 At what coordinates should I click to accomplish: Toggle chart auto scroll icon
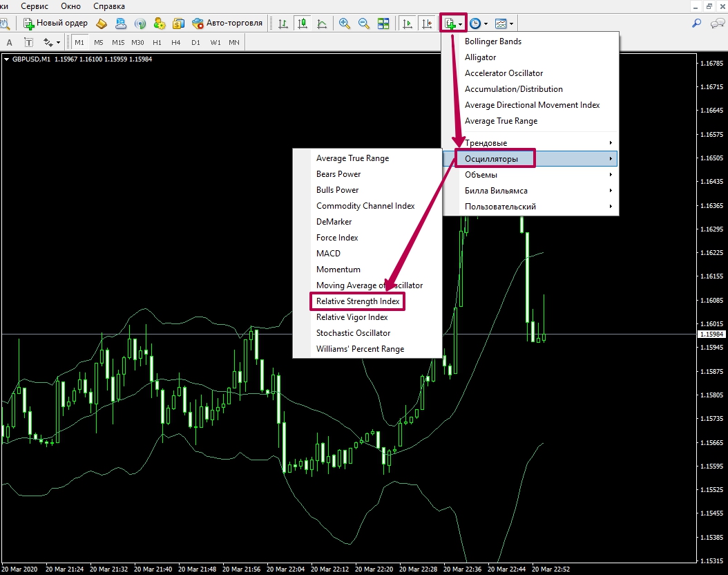point(408,23)
